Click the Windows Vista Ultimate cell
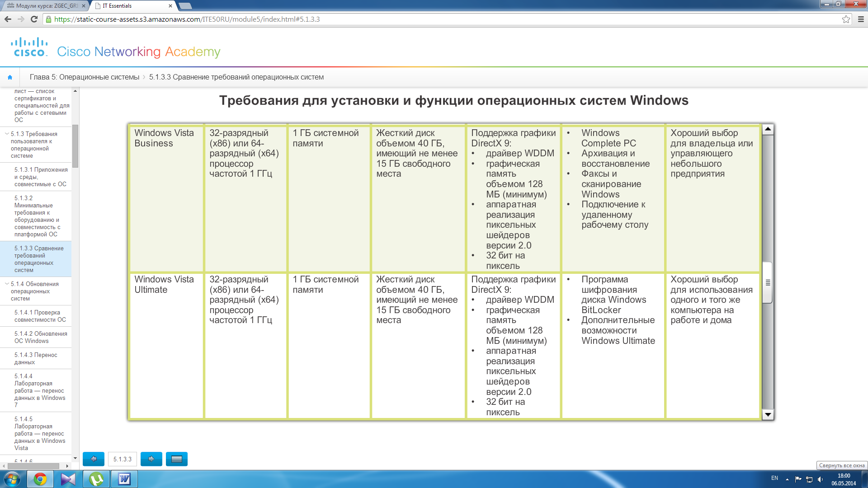The width and height of the screenshot is (868, 488). tap(166, 346)
